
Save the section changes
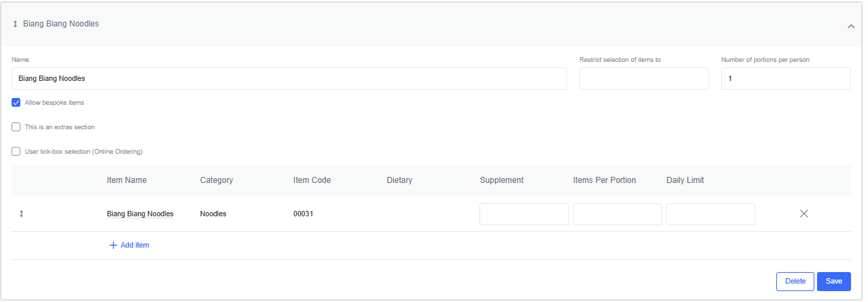point(834,282)
